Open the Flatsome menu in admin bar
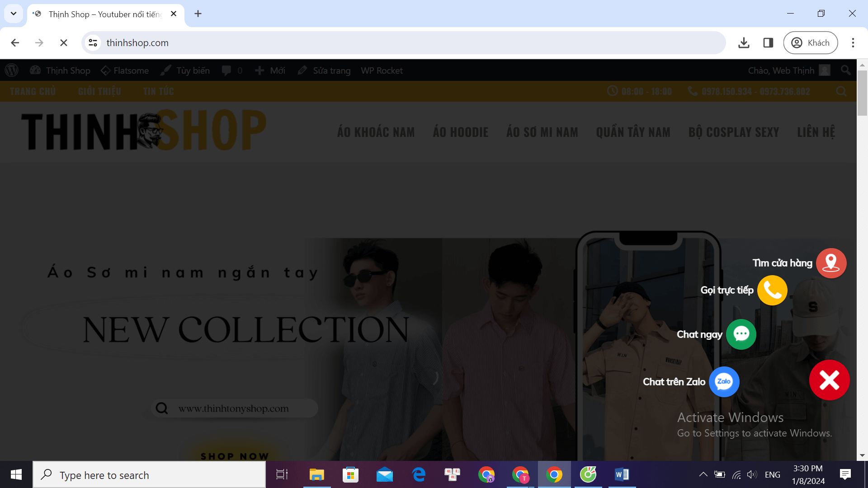The height and width of the screenshot is (488, 868). coord(125,70)
